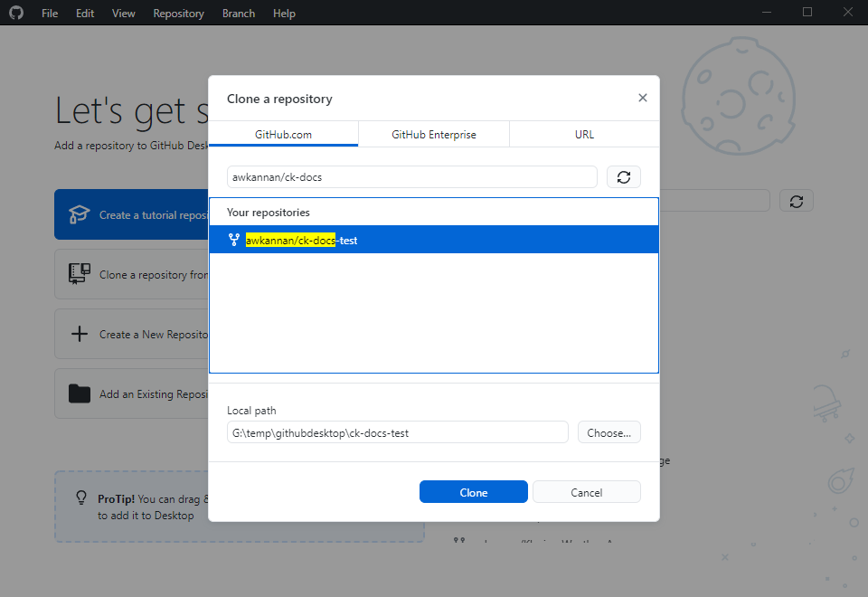Open the Repository menu
The height and width of the screenshot is (597, 868).
point(178,14)
